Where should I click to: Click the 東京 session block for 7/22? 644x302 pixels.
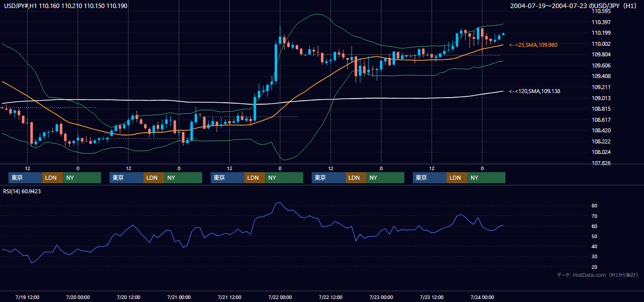(329, 178)
